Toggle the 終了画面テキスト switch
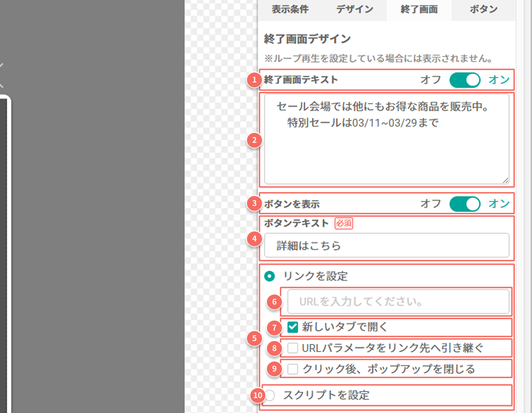The width and height of the screenshot is (532, 413). (x=465, y=80)
